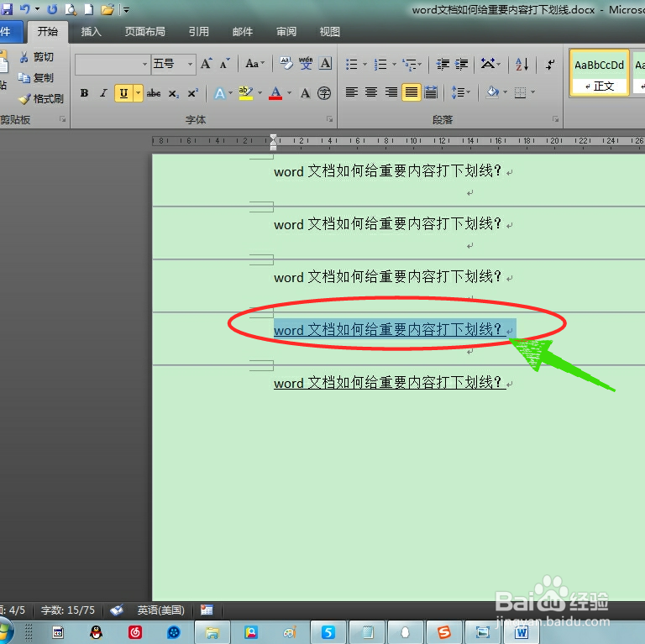
Task: Switch to the 引用 tab
Action: pyautogui.click(x=199, y=32)
